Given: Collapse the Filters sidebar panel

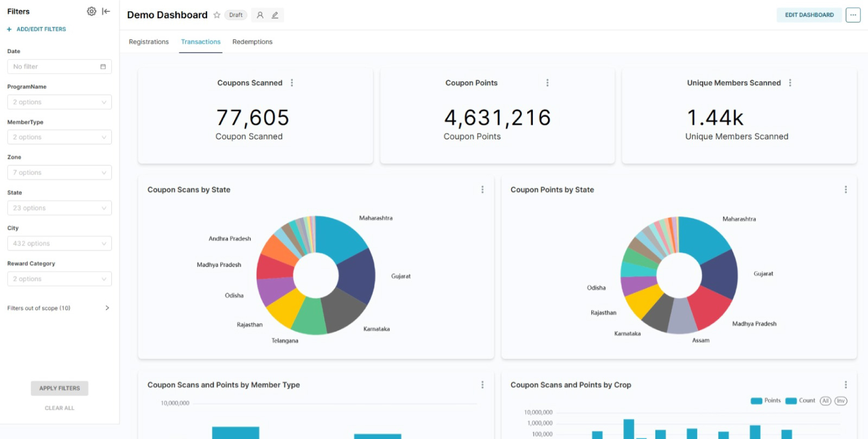Looking at the screenshot, I should click(106, 11).
